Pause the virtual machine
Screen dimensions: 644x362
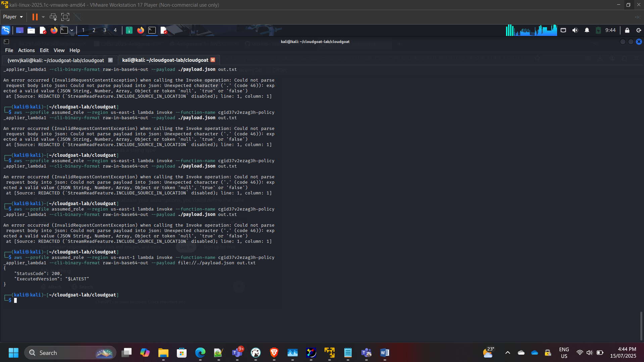click(35, 17)
